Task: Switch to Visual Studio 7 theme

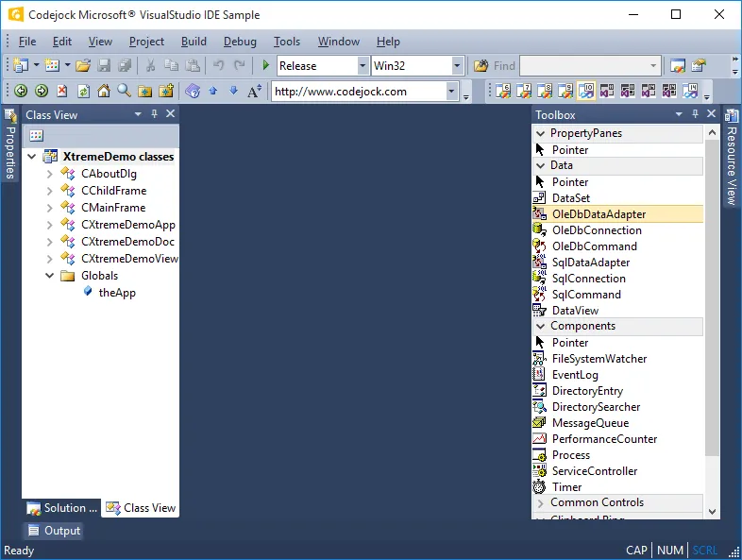Action: coord(523,91)
